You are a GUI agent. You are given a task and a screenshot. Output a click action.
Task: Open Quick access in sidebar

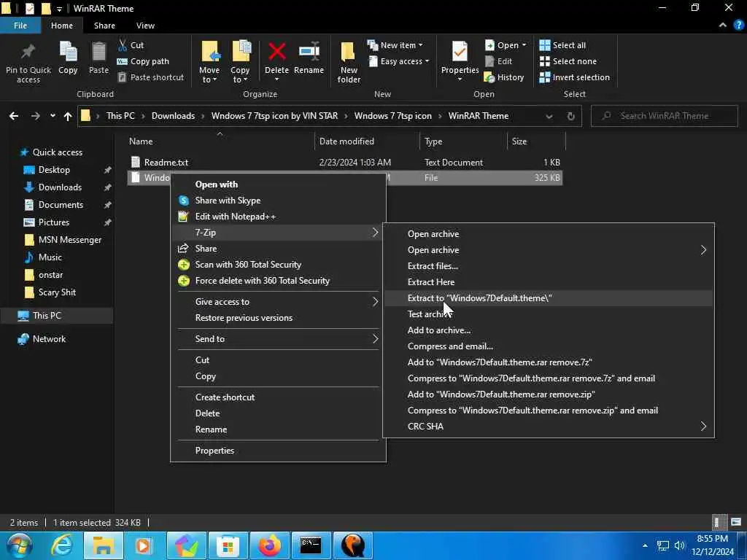coord(57,152)
